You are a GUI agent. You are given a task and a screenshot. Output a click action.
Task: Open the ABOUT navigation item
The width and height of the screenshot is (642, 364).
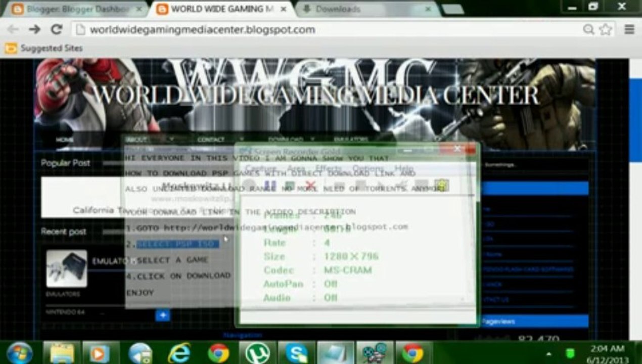point(136,140)
